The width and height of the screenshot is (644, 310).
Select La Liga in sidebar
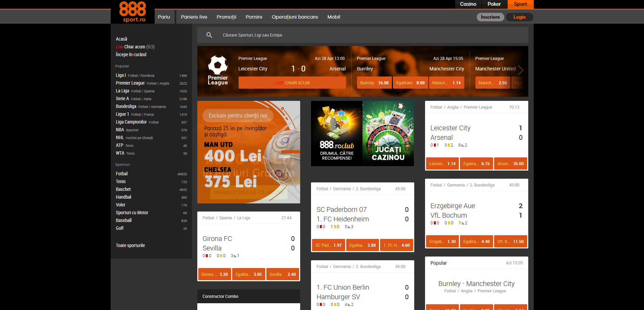(151, 91)
